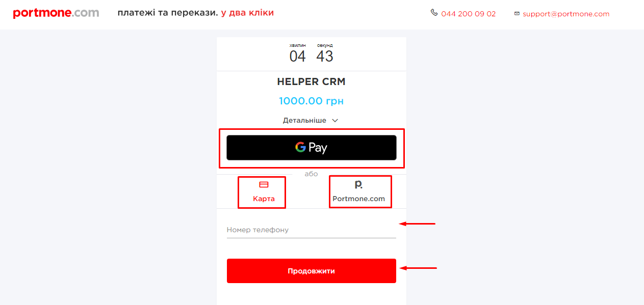Click the credit card icon above Карта

(264, 184)
